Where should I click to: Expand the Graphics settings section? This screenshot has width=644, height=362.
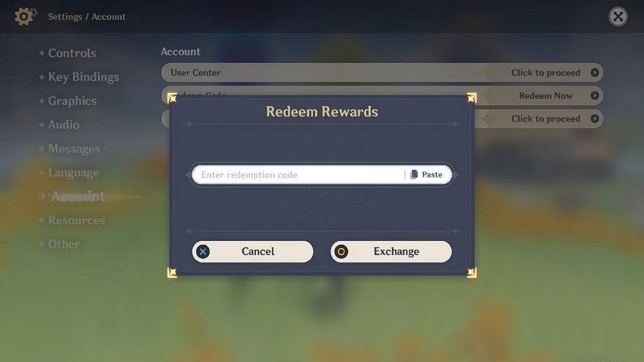[72, 100]
